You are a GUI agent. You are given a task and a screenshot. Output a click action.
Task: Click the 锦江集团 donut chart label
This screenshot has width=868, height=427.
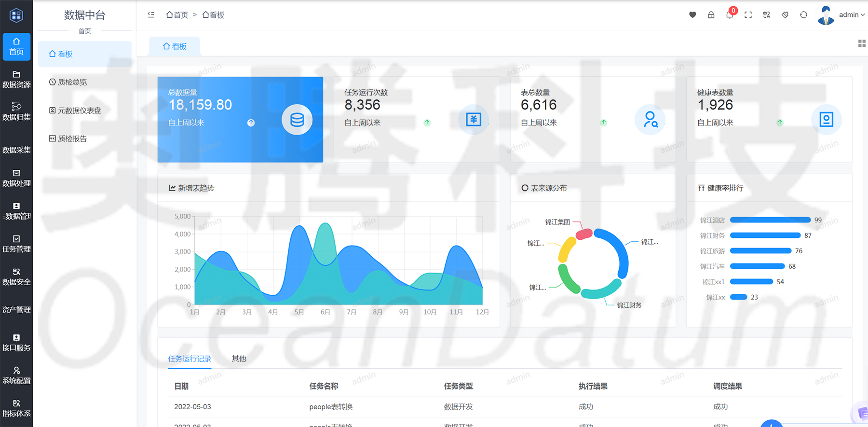pos(557,222)
